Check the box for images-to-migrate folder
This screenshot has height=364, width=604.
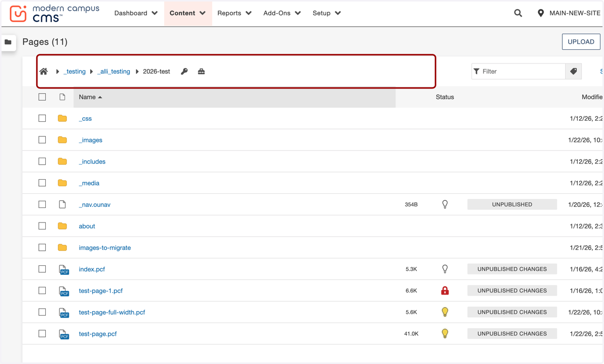(42, 248)
